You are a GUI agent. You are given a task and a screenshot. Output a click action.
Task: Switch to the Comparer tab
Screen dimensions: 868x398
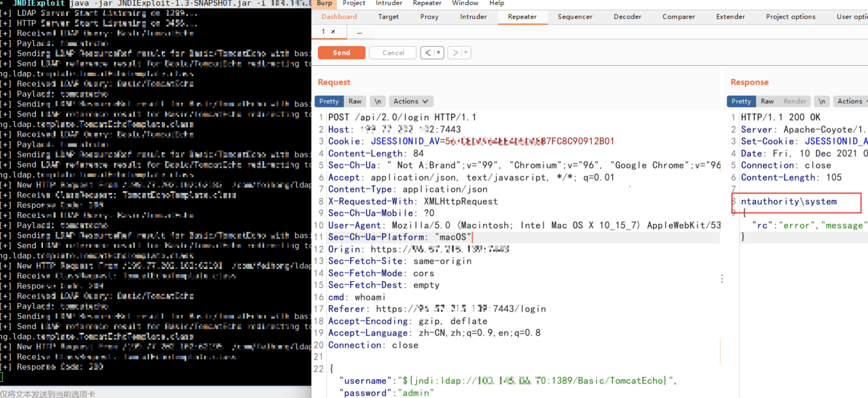pos(678,16)
